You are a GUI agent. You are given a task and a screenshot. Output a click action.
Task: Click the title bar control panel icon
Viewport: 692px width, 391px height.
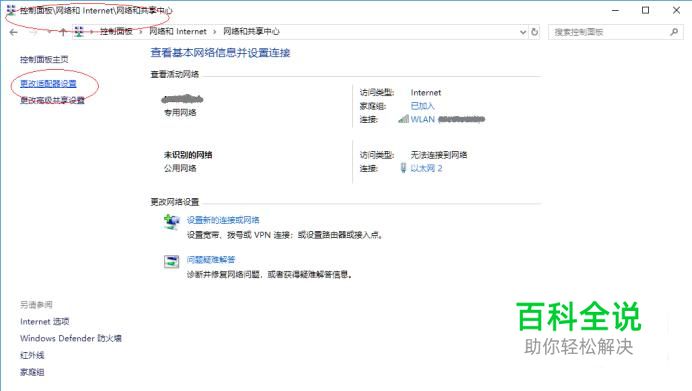(x=11, y=10)
